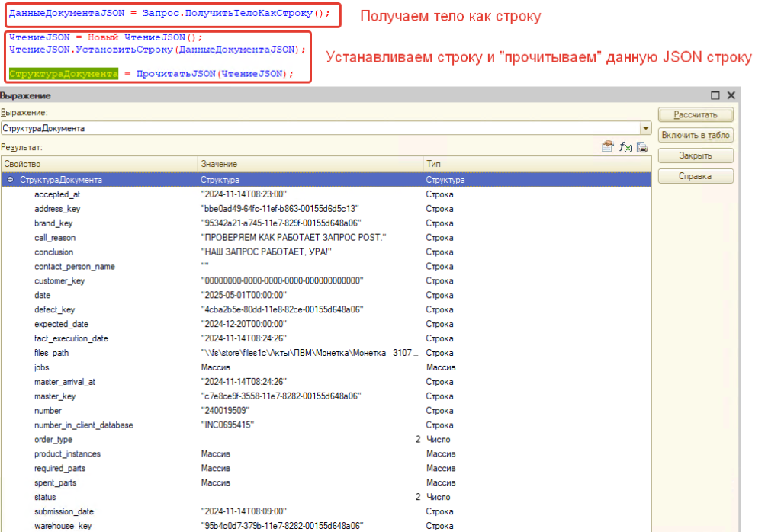Select the product_instances array row
The height and width of the screenshot is (532, 781).
[x=67, y=454]
